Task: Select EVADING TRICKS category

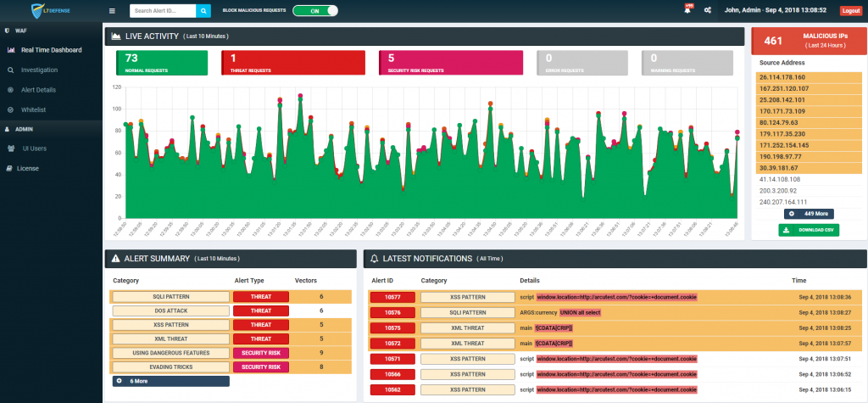Action: click(x=171, y=367)
